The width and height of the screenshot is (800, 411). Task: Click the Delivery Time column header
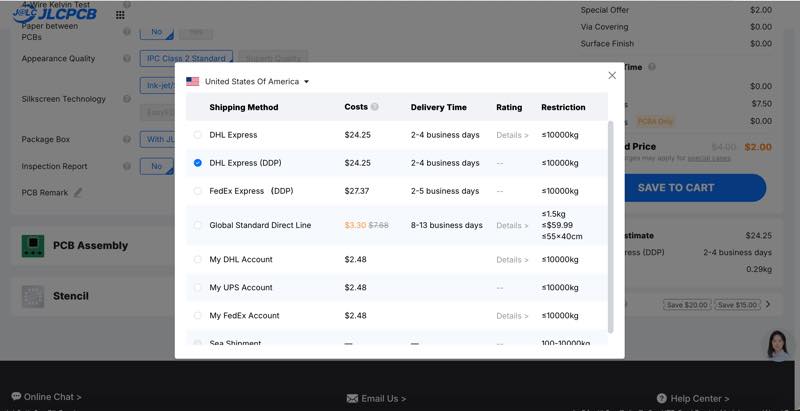pos(439,107)
